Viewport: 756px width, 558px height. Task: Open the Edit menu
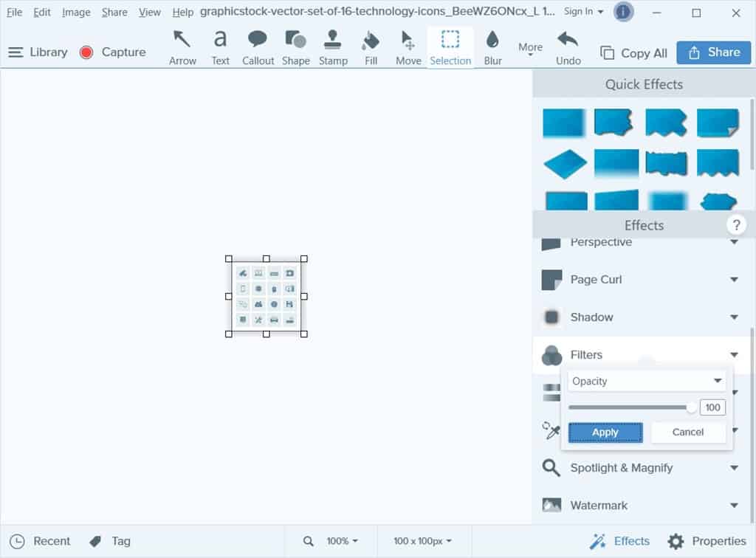pyautogui.click(x=41, y=12)
